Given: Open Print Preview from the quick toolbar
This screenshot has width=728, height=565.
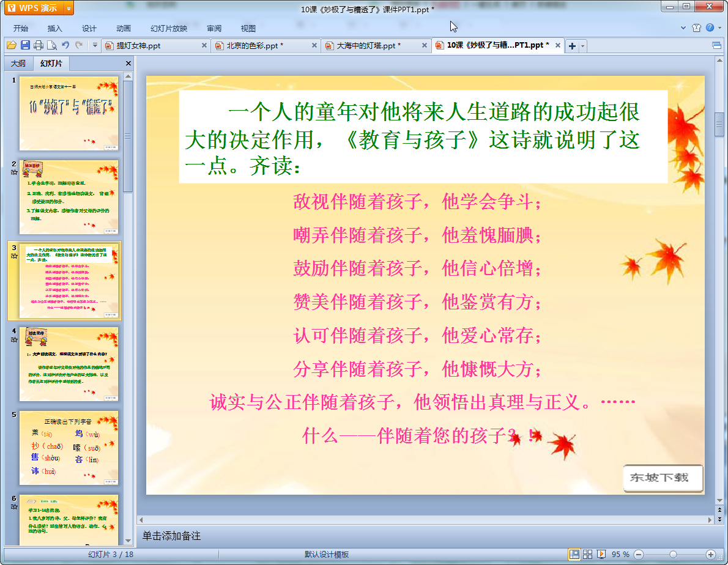Looking at the screenshot, I should 51,45.
